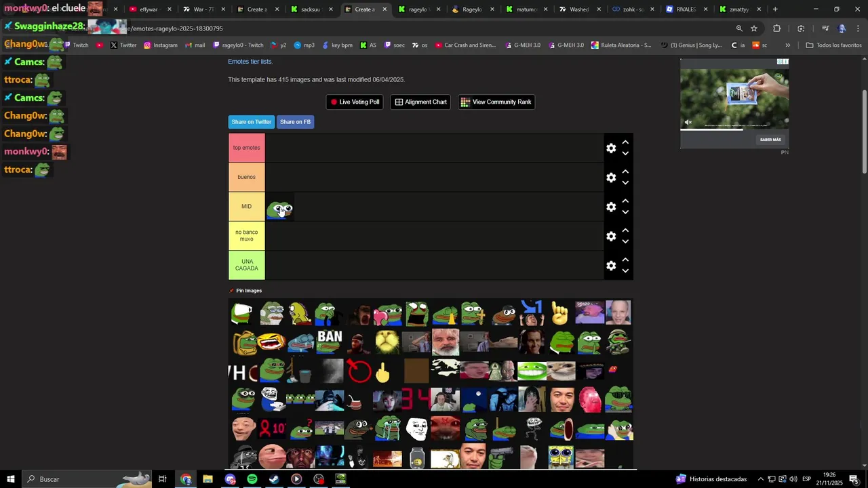Image resolution: width=868 pixels, height=488 pixels.
Task: Open Todos los favoritos folder
Action: (833, 45)
